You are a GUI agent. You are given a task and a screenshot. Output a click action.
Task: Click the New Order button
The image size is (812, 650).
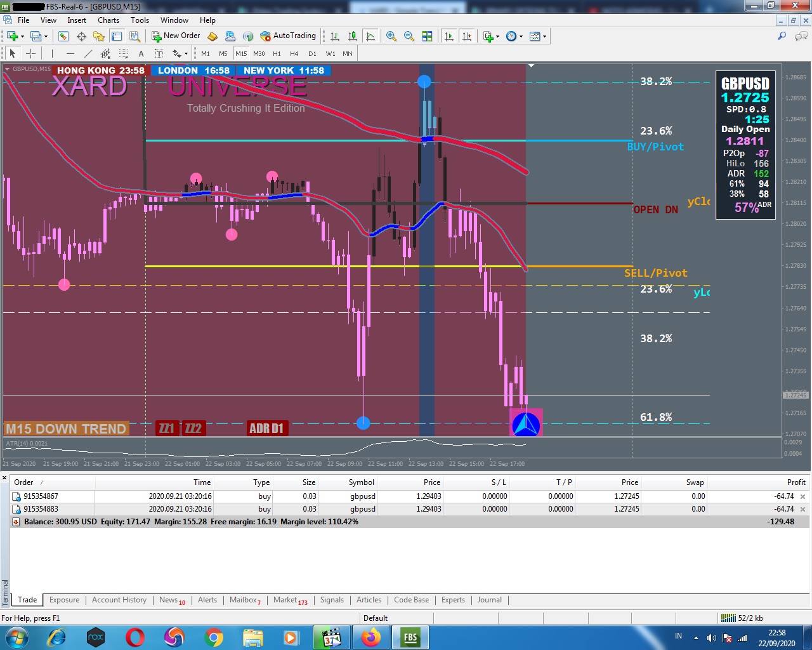176,36
